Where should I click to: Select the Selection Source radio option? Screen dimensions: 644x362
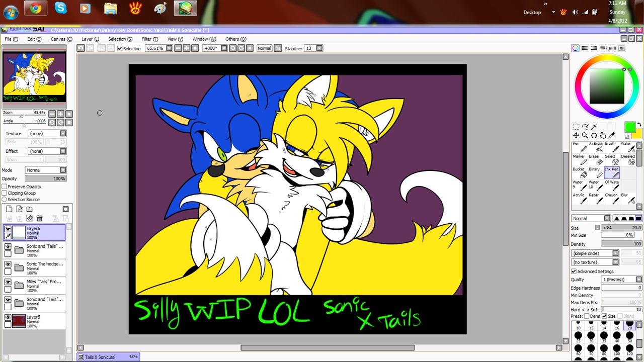pyautogui.click(x=5, y=200)
